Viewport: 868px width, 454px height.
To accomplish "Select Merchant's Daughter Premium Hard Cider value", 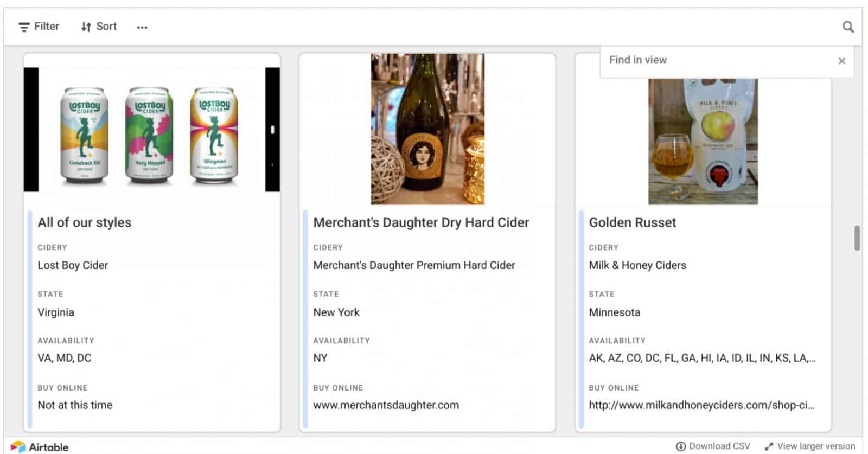I will coord(414,265).
